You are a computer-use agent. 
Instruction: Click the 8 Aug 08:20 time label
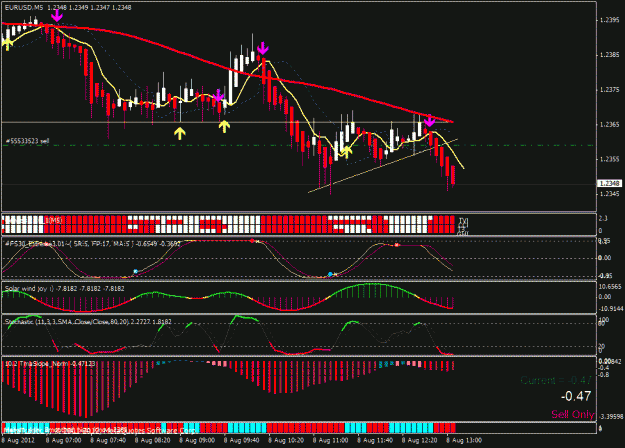(x=153, y=440)
